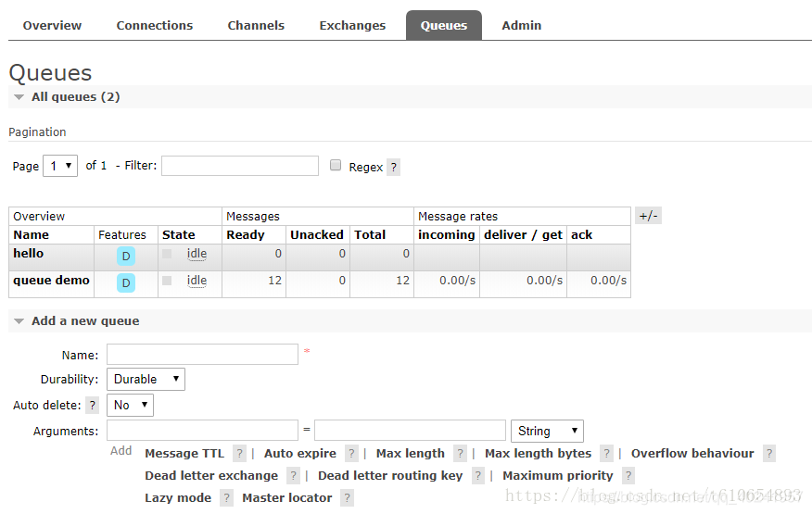812x514 pixels.
Task: Show Lazy mode help tooltip
Action: point(226,498)
